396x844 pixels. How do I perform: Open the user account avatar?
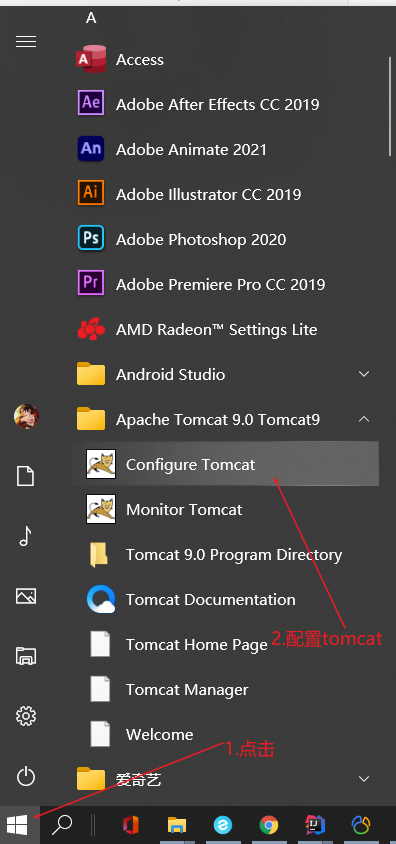pyautogui.click(x=26, y=417)
